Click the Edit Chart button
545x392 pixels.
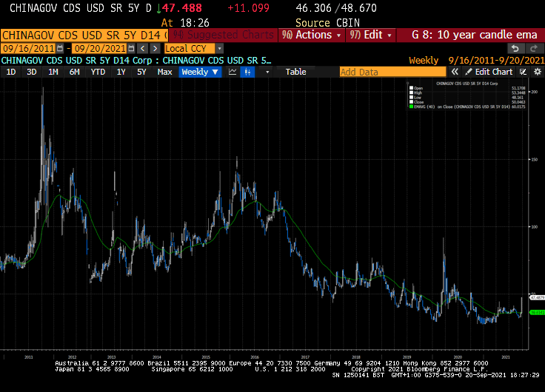[489, 72]
